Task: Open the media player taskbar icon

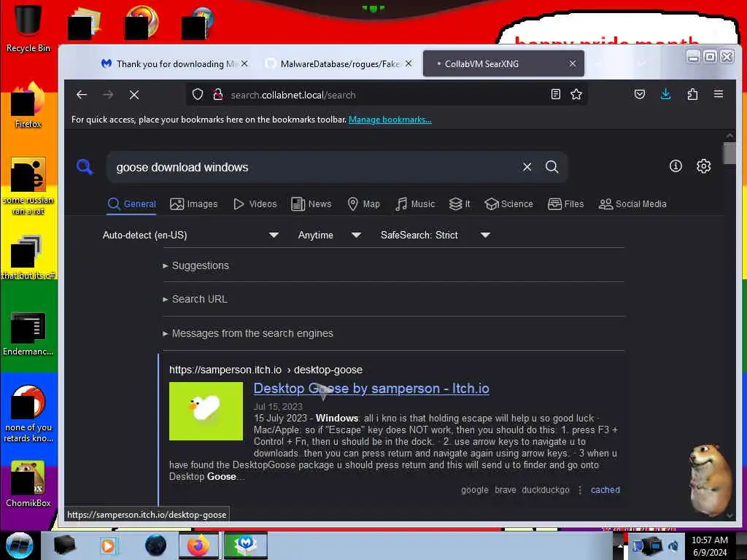Action: click(108, 545)
